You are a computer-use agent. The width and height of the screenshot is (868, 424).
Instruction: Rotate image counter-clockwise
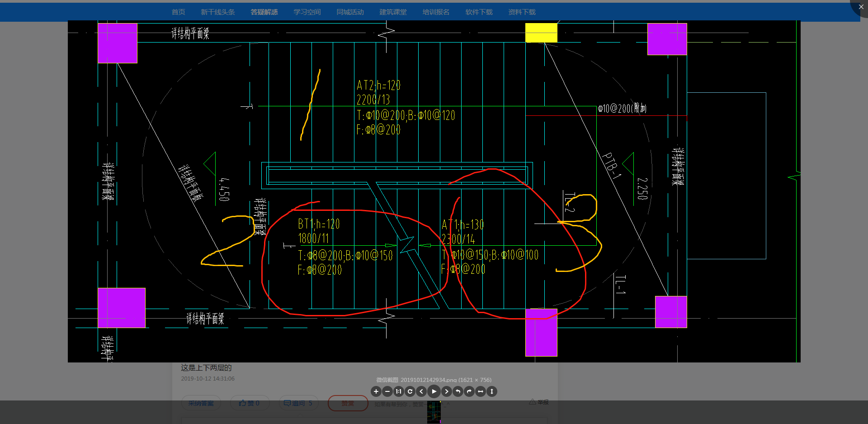point(458,391)
